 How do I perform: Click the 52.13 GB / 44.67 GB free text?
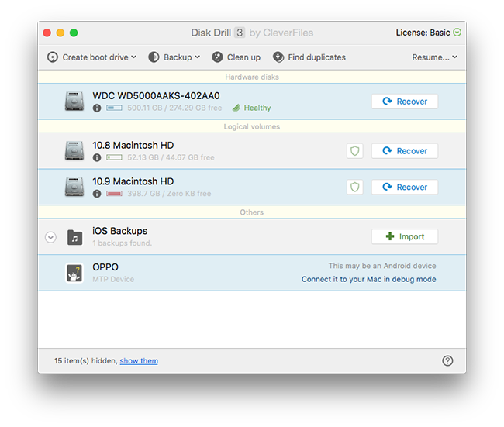(x=171, y=157)
